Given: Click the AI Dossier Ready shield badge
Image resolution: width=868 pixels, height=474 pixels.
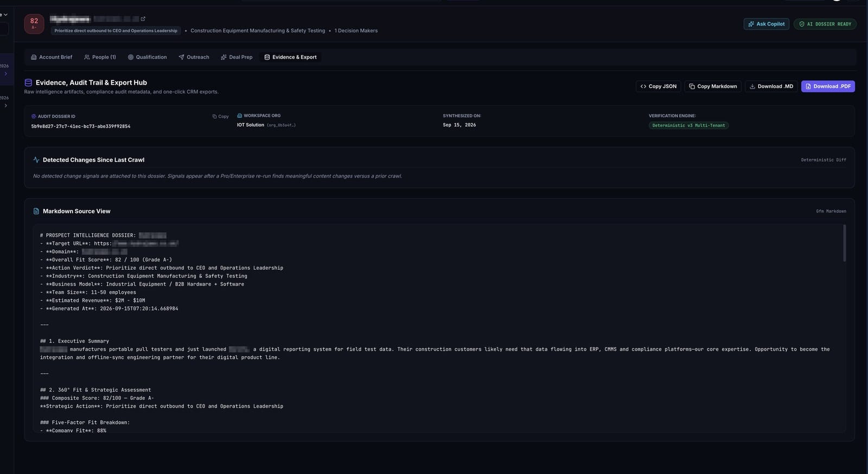Looking at the screenshot, I should pos(825,24).
